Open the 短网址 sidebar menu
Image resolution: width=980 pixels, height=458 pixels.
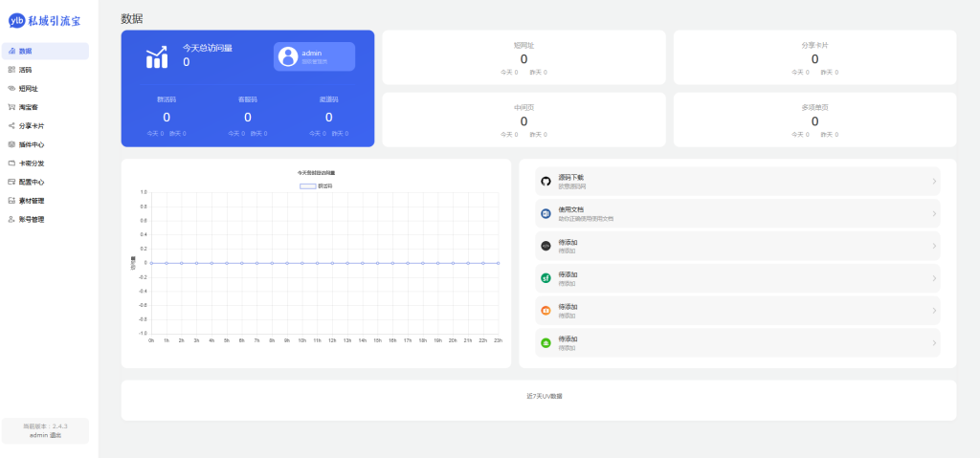28,88
